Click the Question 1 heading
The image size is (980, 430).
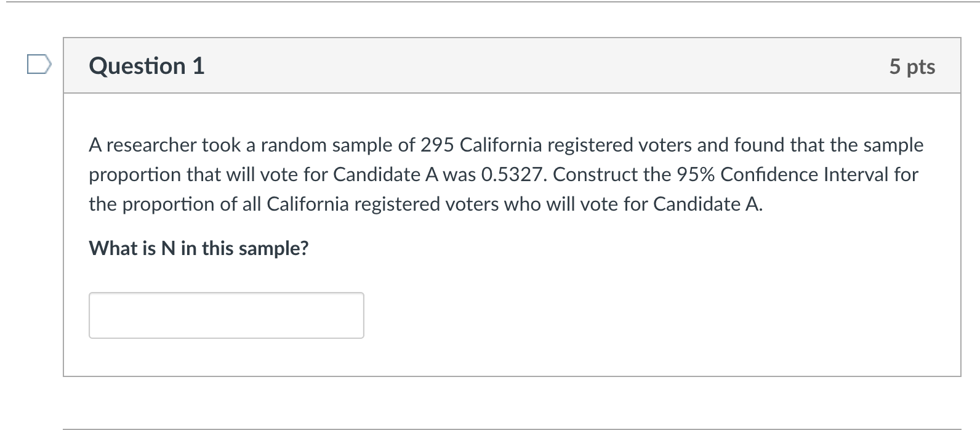pos(147,66)
